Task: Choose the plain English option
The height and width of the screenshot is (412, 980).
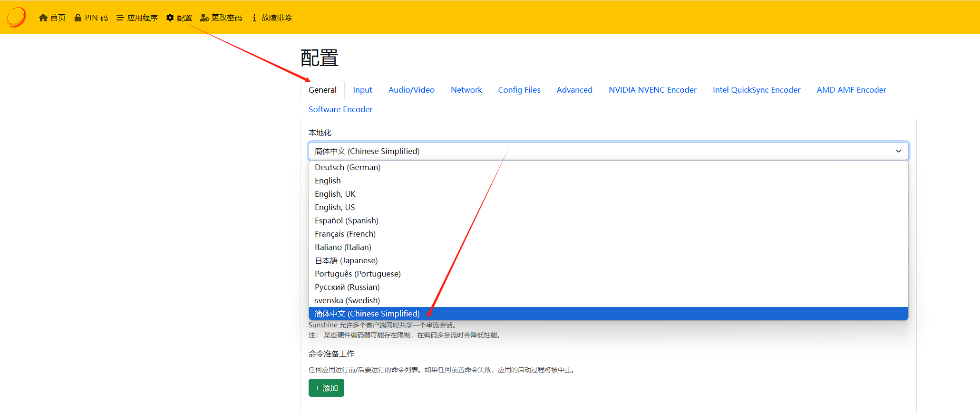Action: [x=609, y=181]
